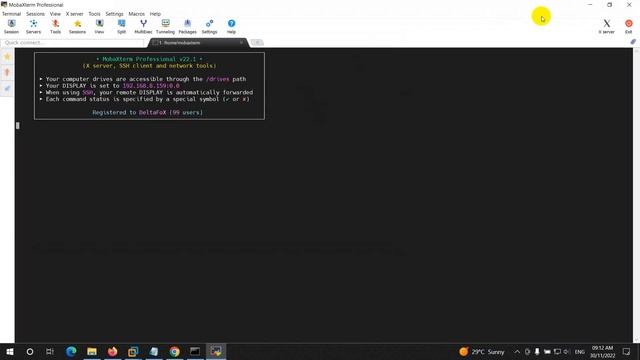Click the MobaXterm taskbar icon
The image size is (640, 360).
(x=216, y=351)
